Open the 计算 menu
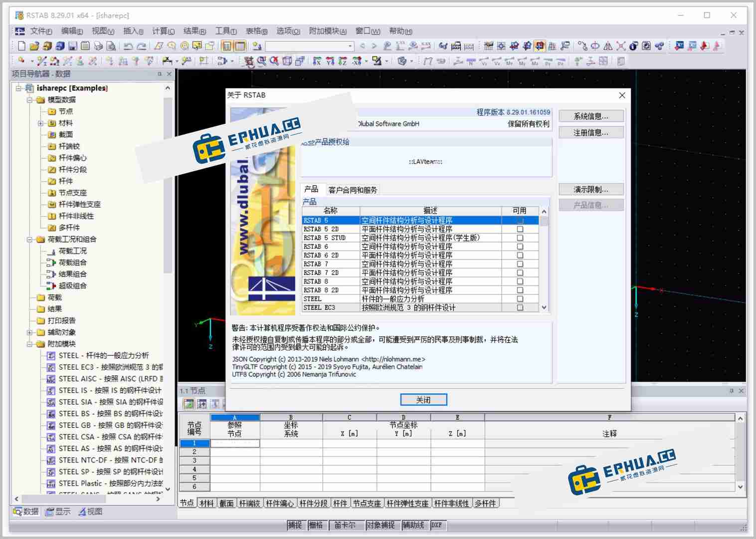The image size is (756, 539). click(164, 31)
